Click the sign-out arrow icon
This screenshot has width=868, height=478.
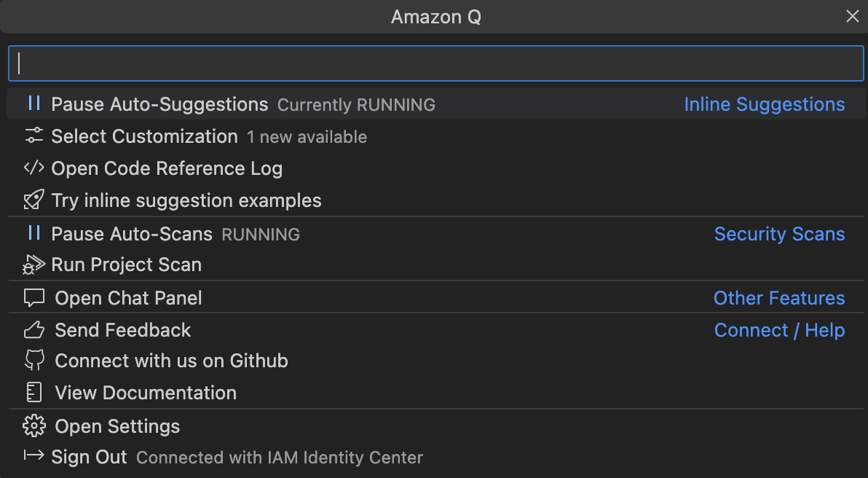coord(33,457)
